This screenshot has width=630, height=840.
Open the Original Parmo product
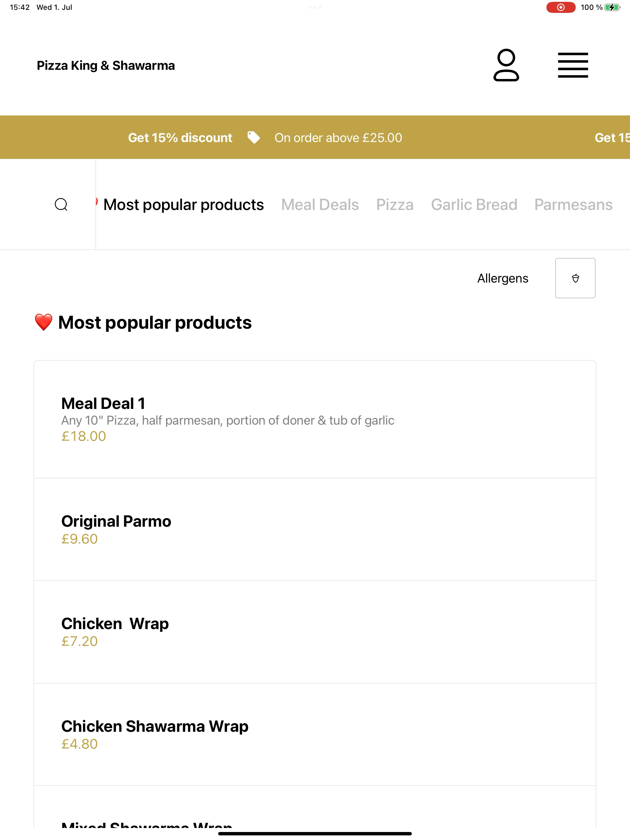315,529
